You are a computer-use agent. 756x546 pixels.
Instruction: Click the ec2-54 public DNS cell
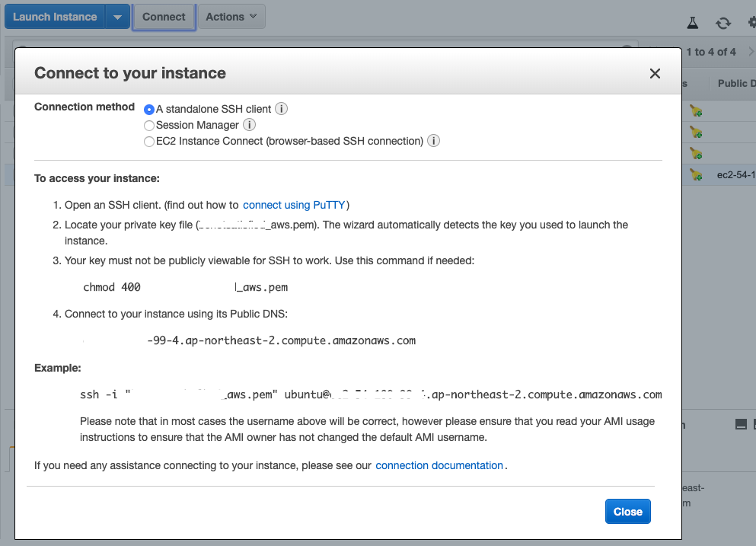click(x=735, y=175)
